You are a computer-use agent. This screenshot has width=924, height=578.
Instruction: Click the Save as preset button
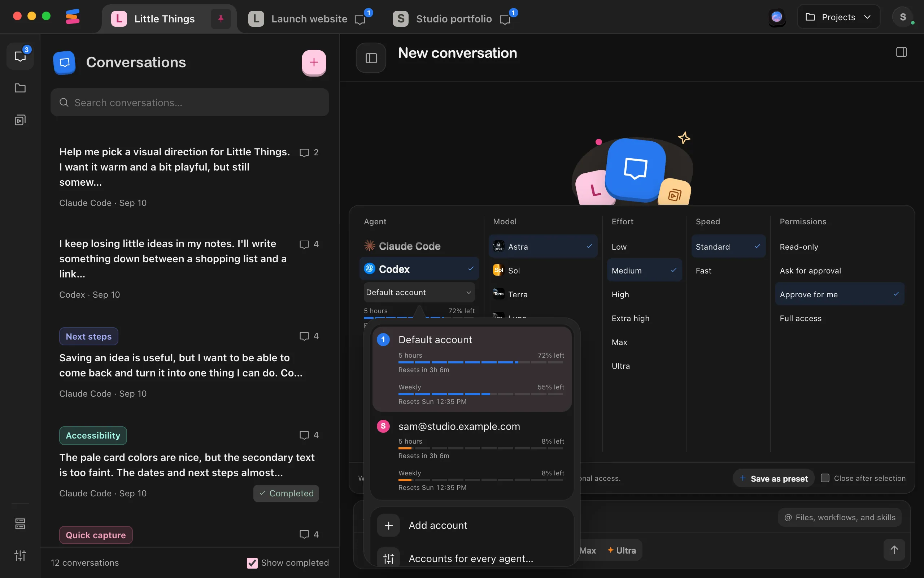773,478
